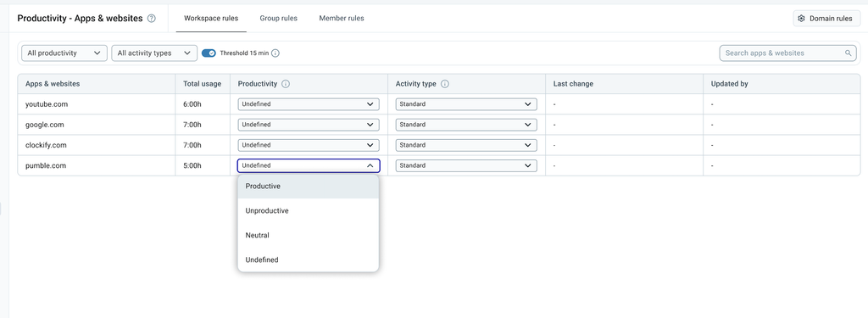Collapse the open pumble.com productivity dropdown

(309, 165)
